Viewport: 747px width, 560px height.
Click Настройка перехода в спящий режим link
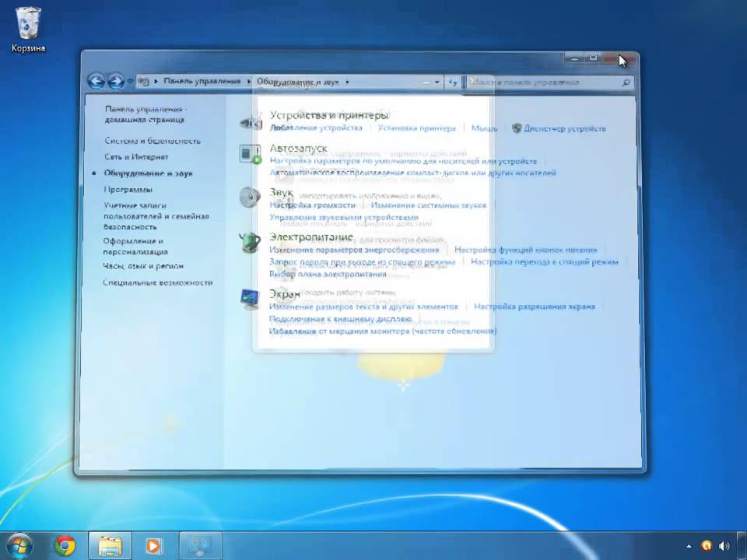pos(545,262)
